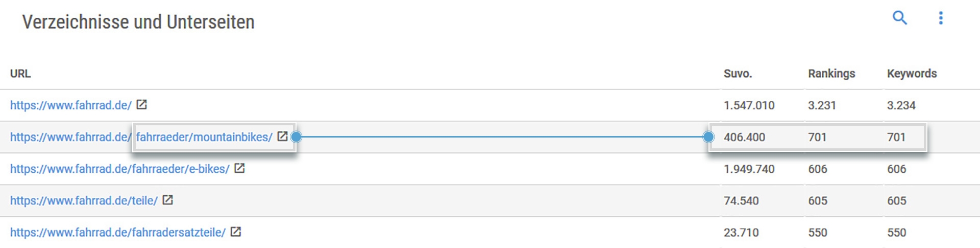
Task: Open external link icon for teile URL
Action: [167, 200]
